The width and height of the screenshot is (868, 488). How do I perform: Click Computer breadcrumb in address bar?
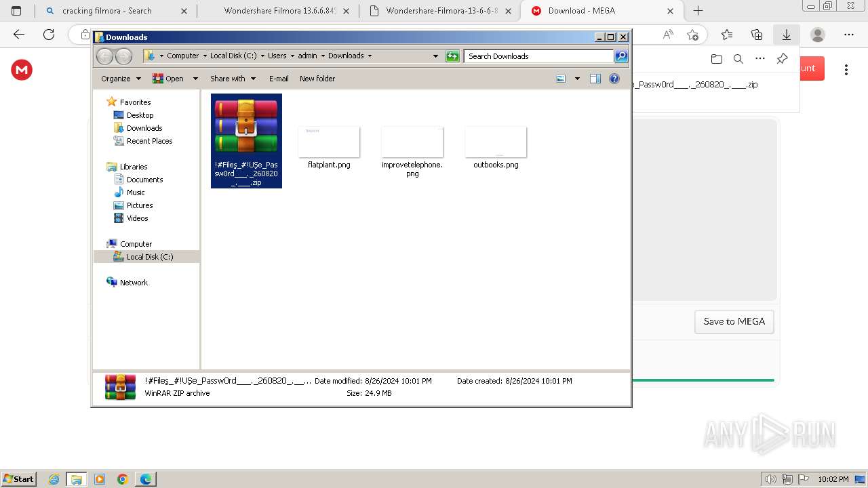[x=182, y=56]
